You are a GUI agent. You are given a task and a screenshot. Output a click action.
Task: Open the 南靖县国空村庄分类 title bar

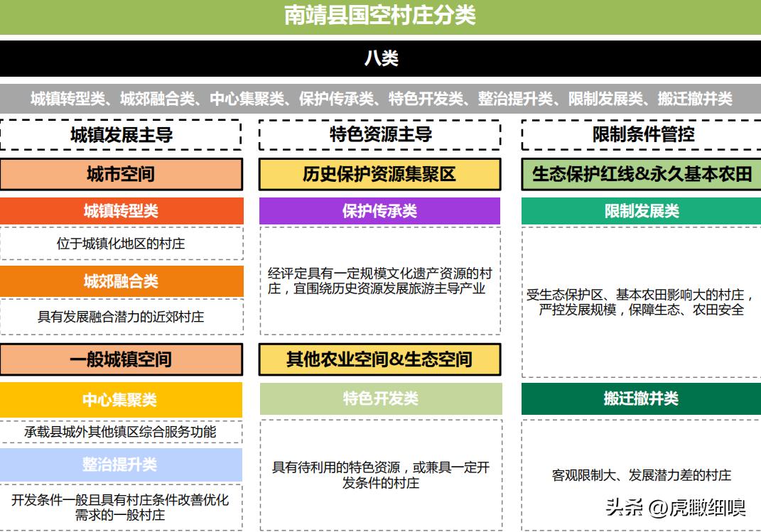click(380, 12)
